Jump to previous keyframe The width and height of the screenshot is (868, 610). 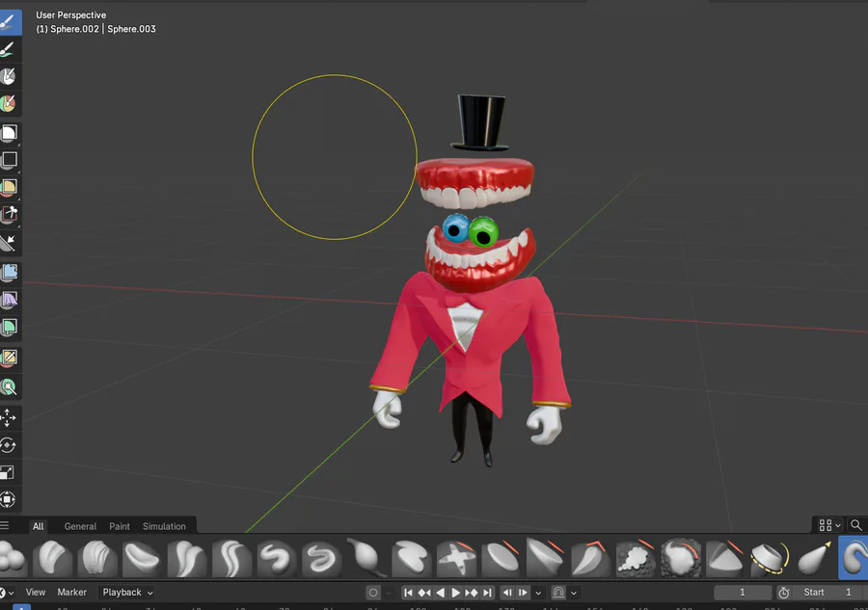pos(424,593)
